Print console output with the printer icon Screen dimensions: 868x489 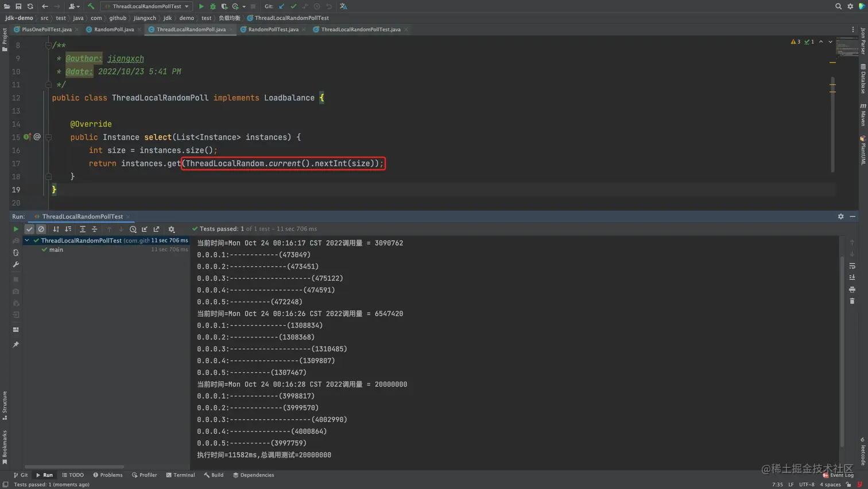pyautogui.click(x=852, y=289)
